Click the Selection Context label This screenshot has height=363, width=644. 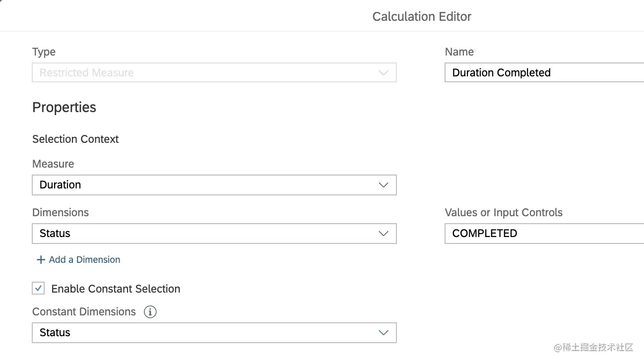(x=75, y=139)
